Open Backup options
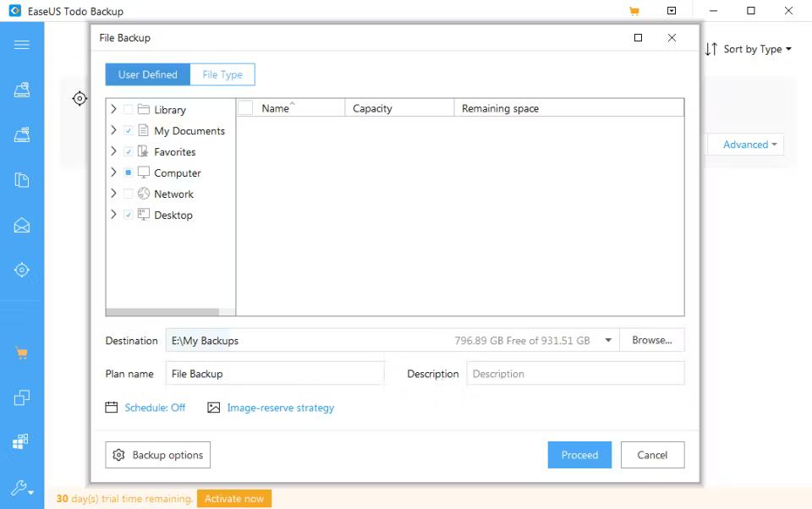The width and height of the screenshot is (812, 509). pos(158,455)
